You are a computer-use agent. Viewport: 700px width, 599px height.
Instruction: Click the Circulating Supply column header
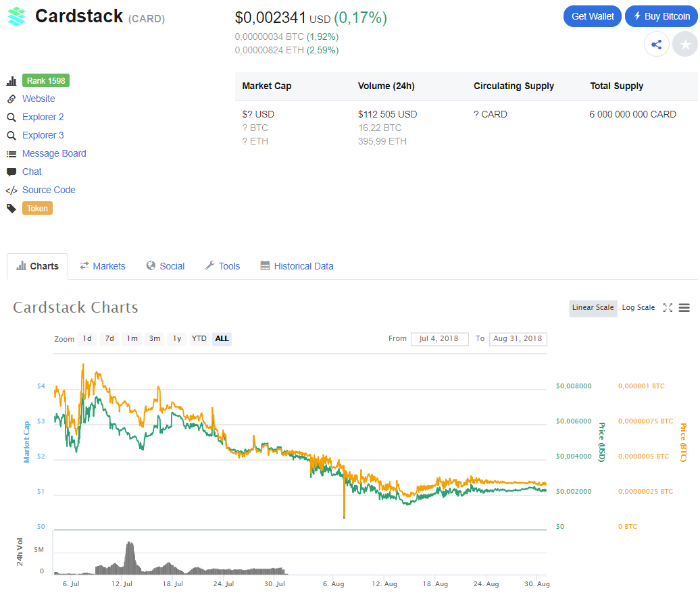514,86
